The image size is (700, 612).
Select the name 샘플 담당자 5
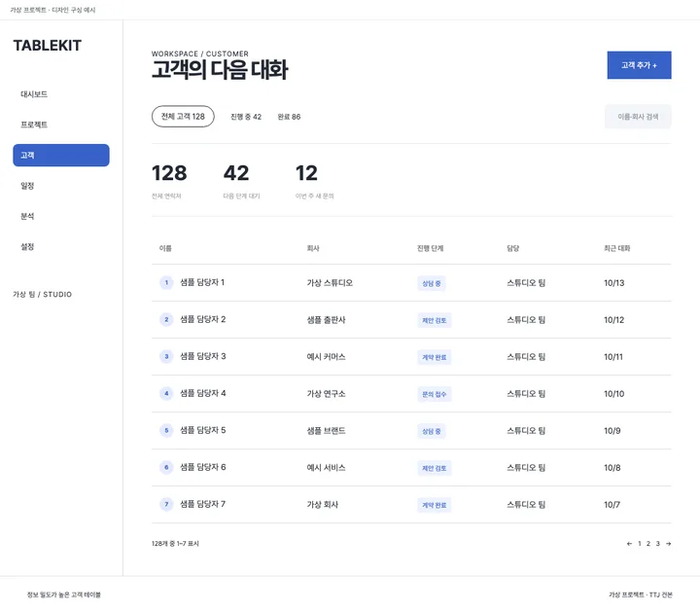pyautogui.click(x=202, y=430)
